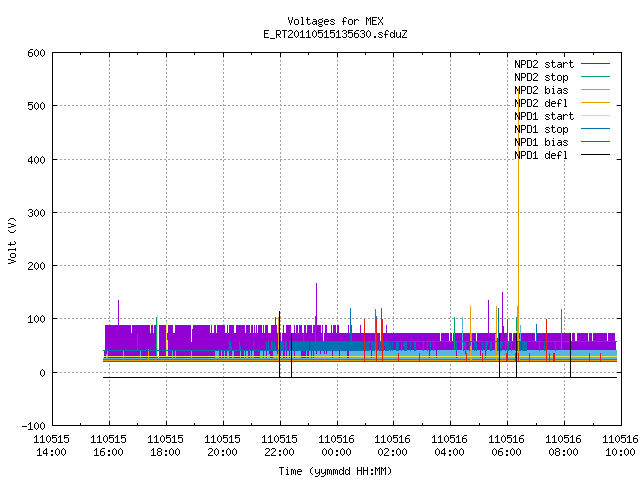Click the NPD1 start yellow legend line
The image size is (640, 480).
pyautogui.click(x=595, y=116)
